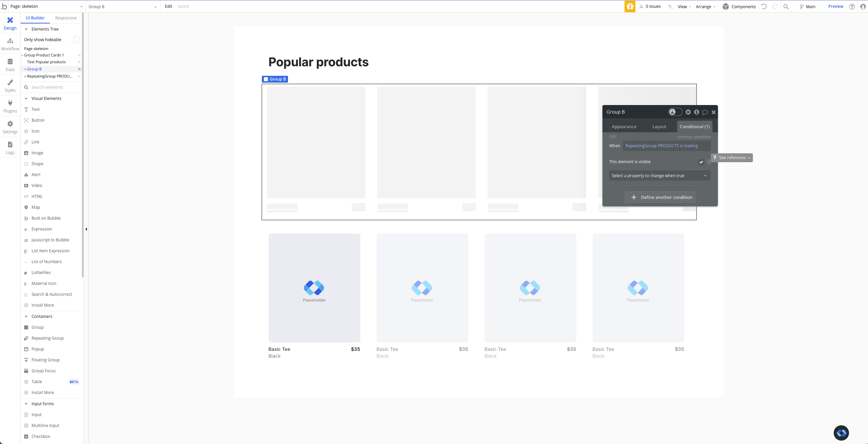Viewport: 868px width, 444px height.
Task: Click the Preview link
Action: (x=835, y=6)
